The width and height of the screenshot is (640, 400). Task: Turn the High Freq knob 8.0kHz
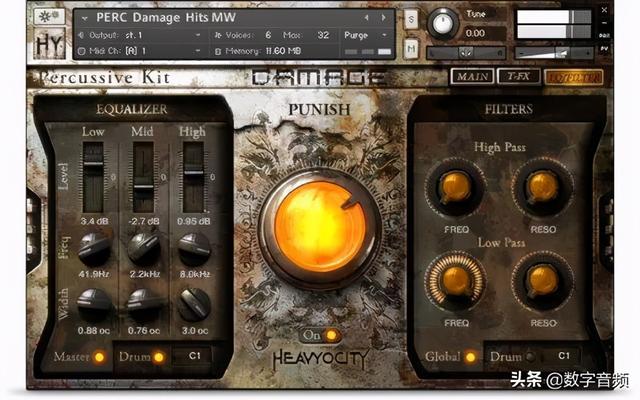pyautogui.click(x=194, y=249)
